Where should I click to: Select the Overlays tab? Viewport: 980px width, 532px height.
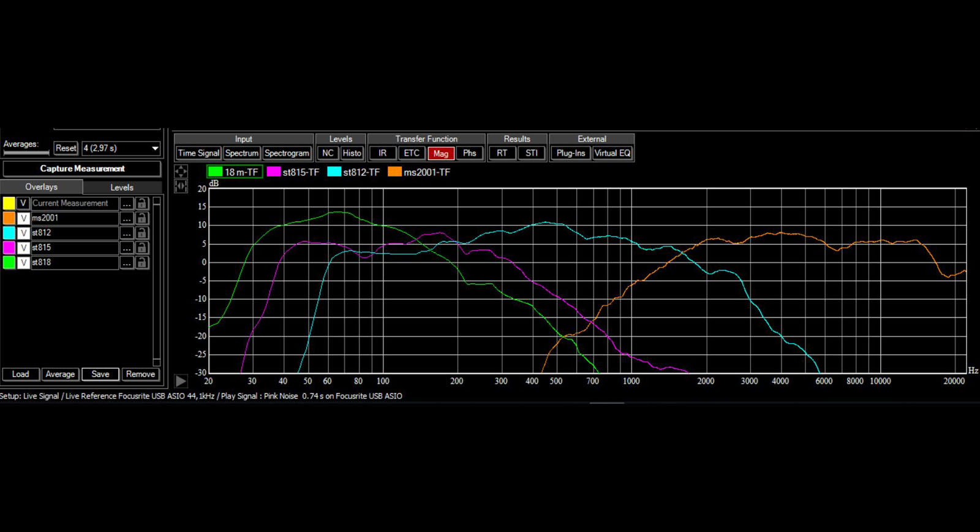[x=42, y=187]
